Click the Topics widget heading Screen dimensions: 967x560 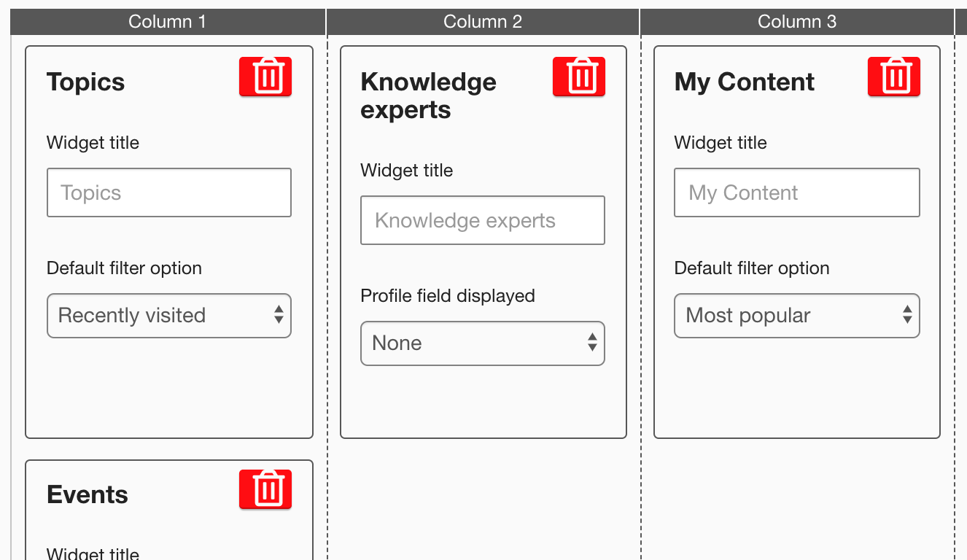(x=86, y=82)
